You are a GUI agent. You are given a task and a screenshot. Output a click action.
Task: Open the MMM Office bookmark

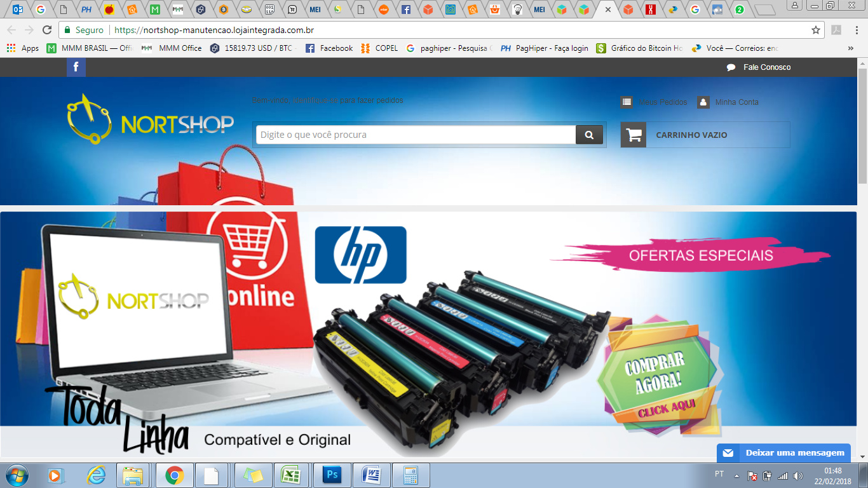[172, 48]
